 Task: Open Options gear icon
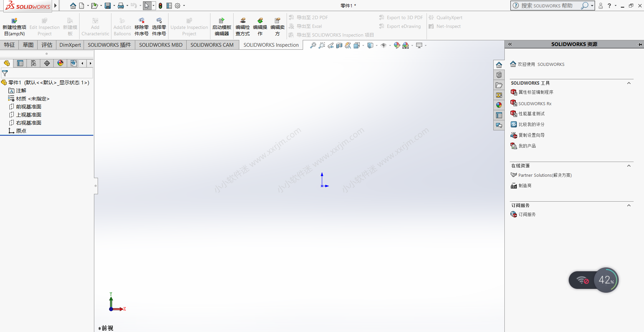[x=178, y=6]
